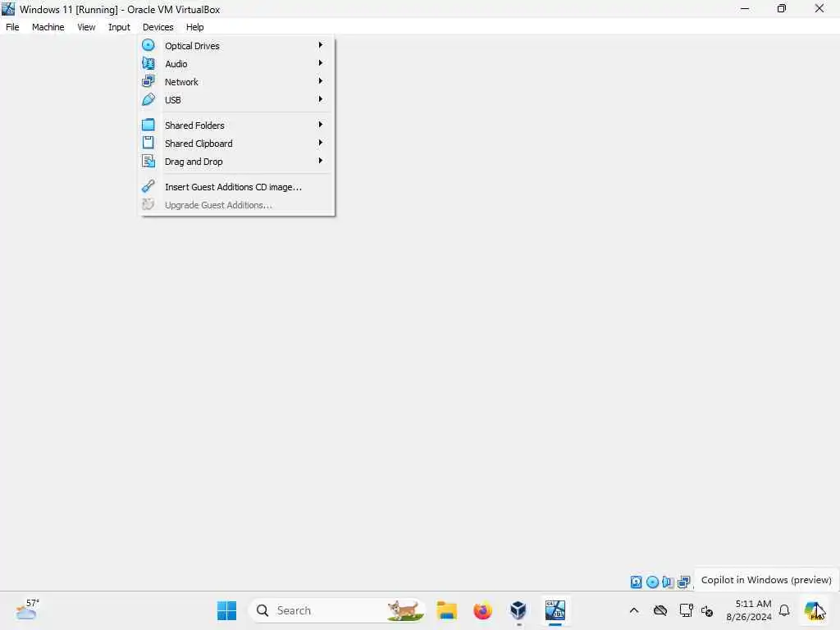840x630 pixels.
Task: Choose the Network menu entry
Action: click(236, 82)
